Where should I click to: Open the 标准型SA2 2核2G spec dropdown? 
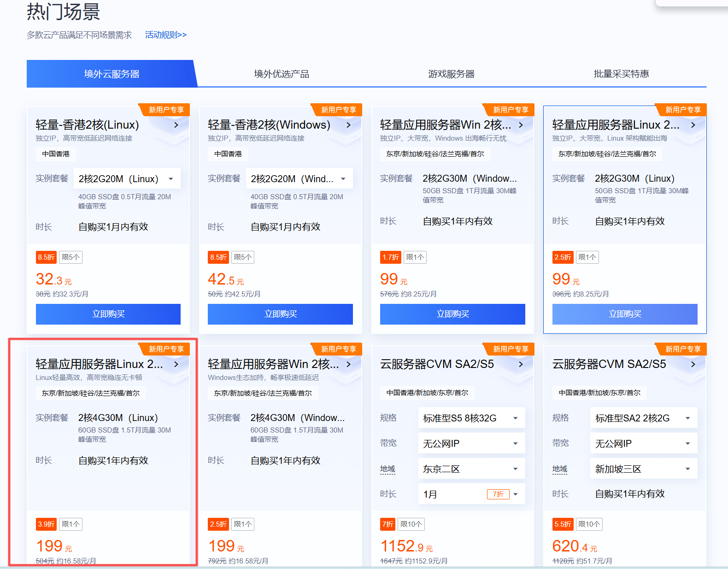coord(644,418)
